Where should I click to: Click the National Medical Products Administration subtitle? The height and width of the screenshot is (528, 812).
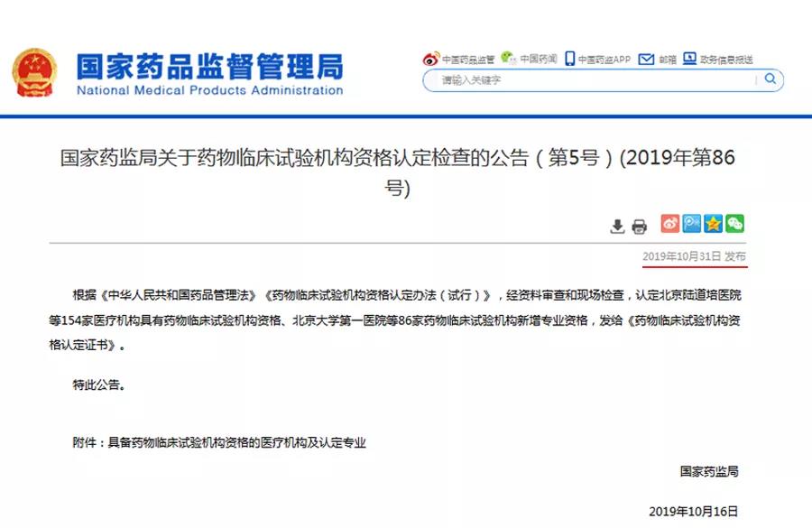(x=209, y=90)
